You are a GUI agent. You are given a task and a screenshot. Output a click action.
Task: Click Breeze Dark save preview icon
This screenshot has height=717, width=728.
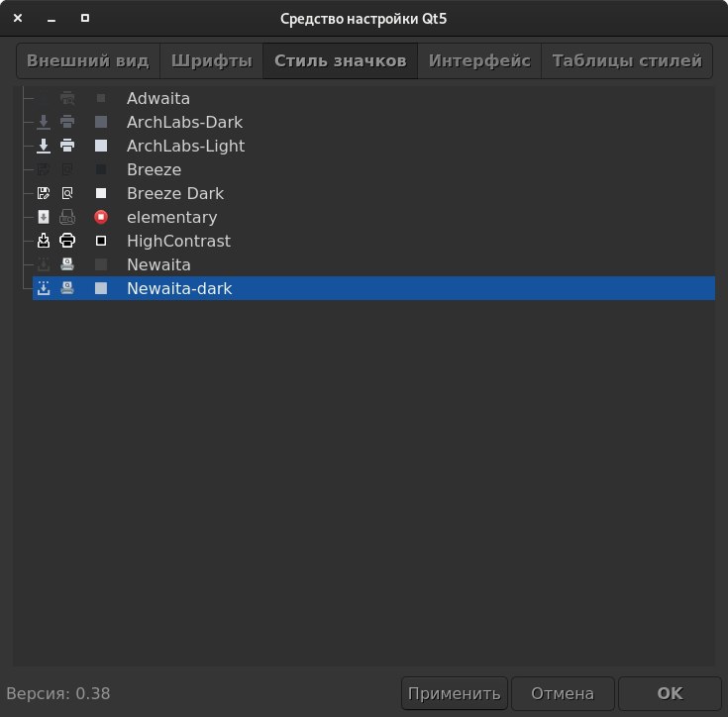(x=44, y=193)
